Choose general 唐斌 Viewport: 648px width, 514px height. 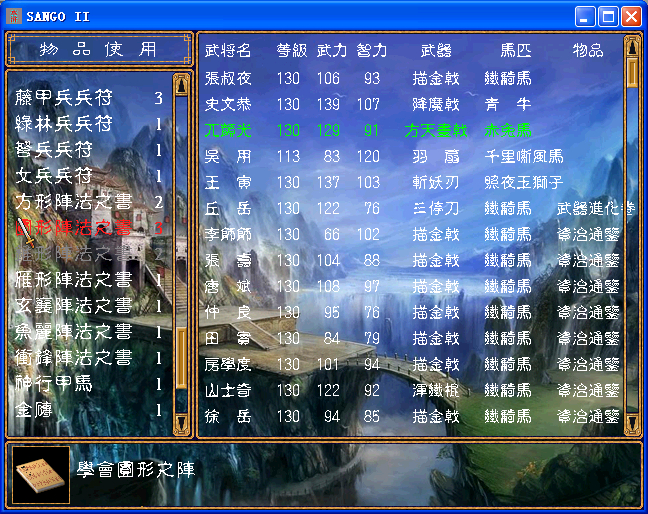(x=228, y=286)
